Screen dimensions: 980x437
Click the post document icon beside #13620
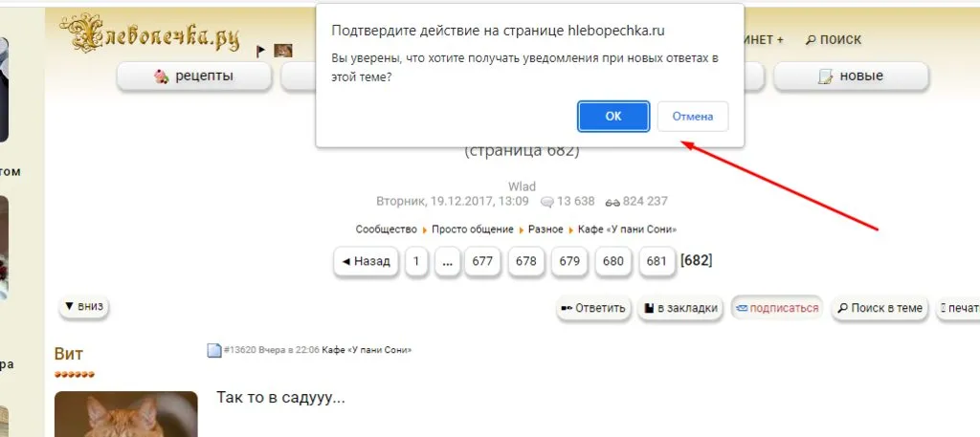click(214, 350)
